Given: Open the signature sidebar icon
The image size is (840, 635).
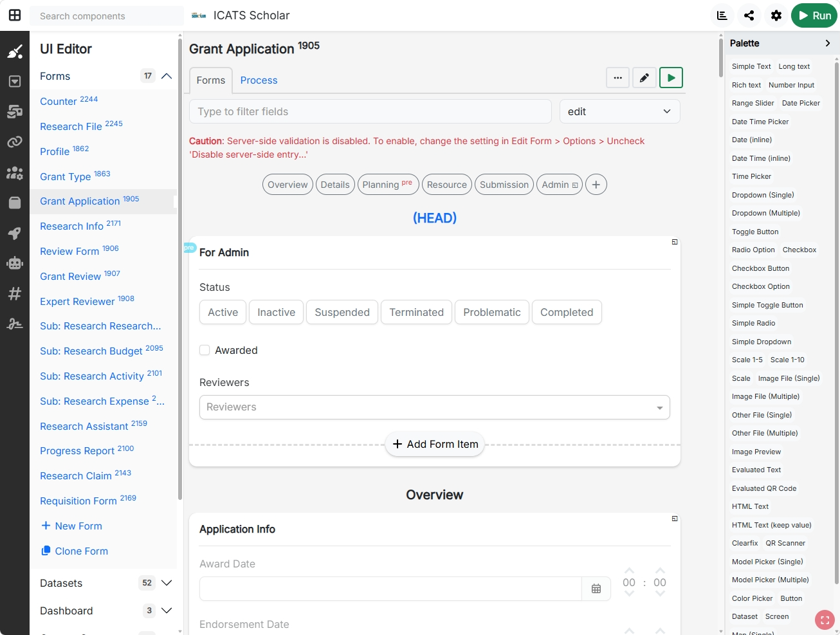Looking at the screenshot, I should [15, 324].
